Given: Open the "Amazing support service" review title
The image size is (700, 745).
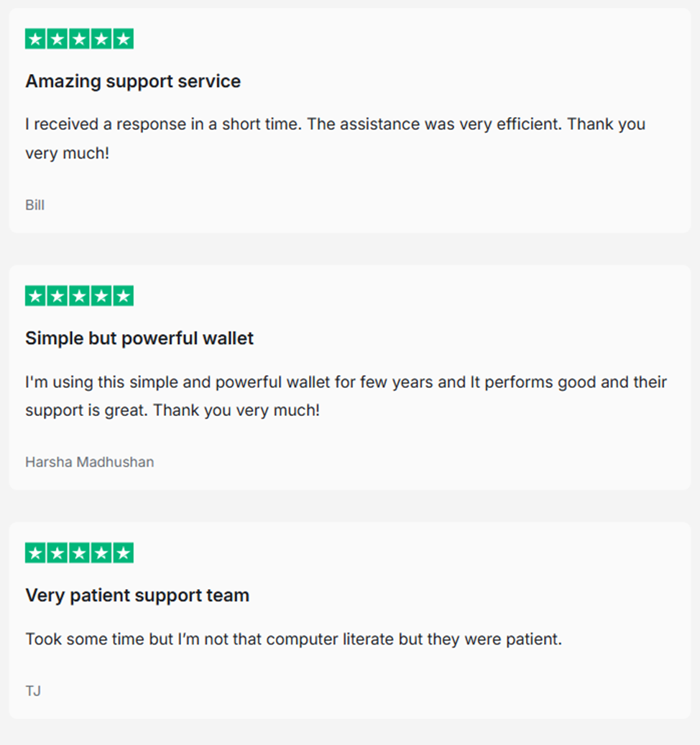Looking at the screenshot, I should click(x=133, y=81).
